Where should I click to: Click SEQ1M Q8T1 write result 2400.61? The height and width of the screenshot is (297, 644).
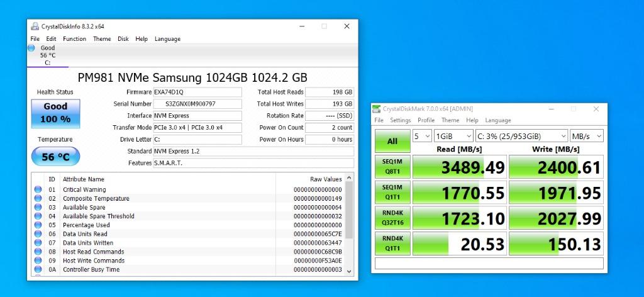click(x=556, y=167)
